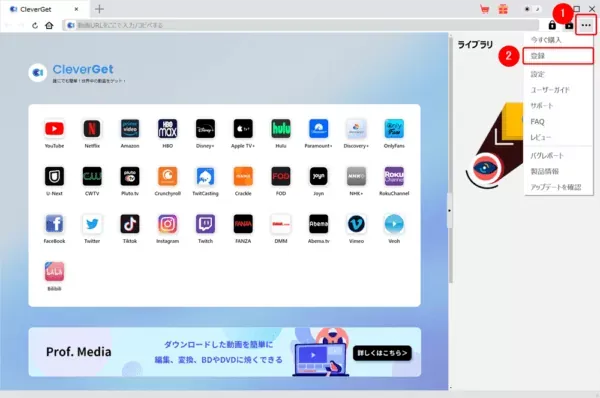
Task: Click the padlock icon next to address bar
Action: tap(552, 25)
